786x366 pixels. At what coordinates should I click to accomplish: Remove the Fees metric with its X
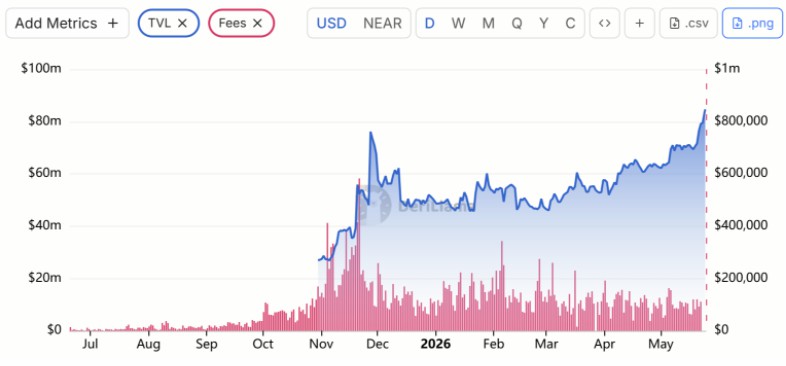[257, 23]
